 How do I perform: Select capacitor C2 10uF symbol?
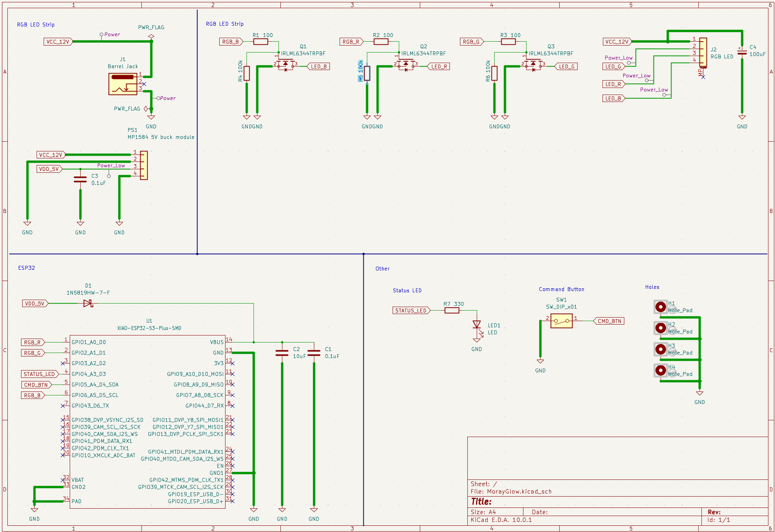point(282,353)
